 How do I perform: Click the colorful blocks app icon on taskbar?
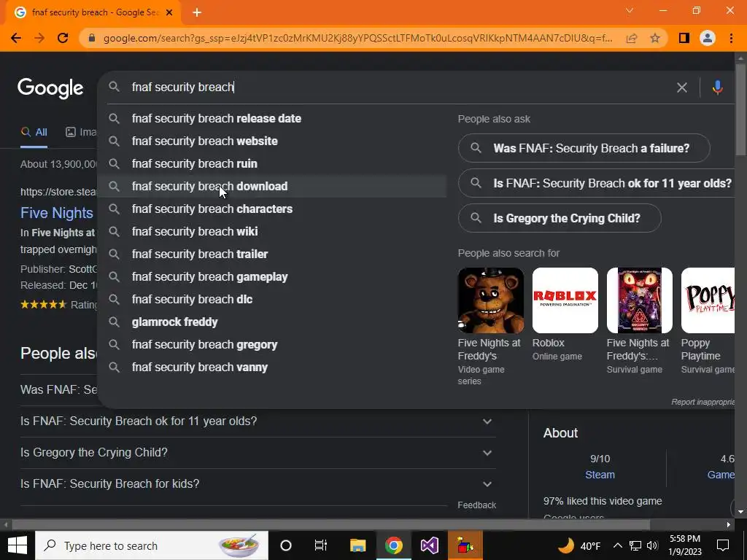[465, 545]
